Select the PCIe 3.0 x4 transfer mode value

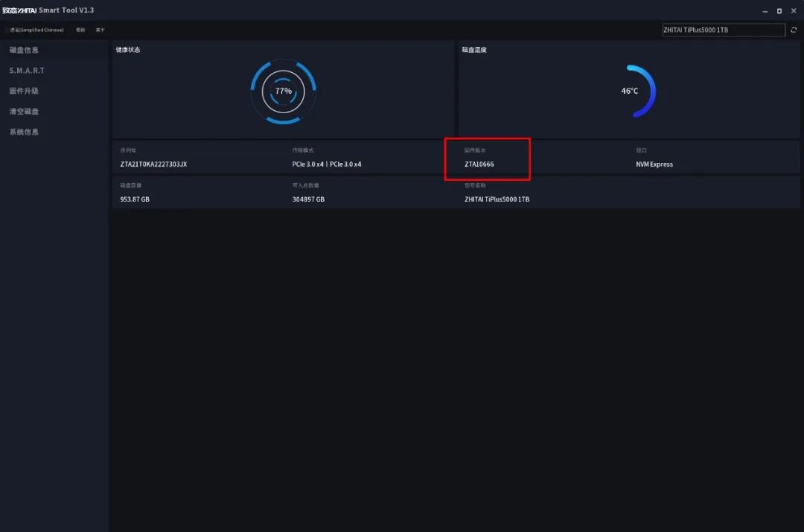[x=327, y=164]
